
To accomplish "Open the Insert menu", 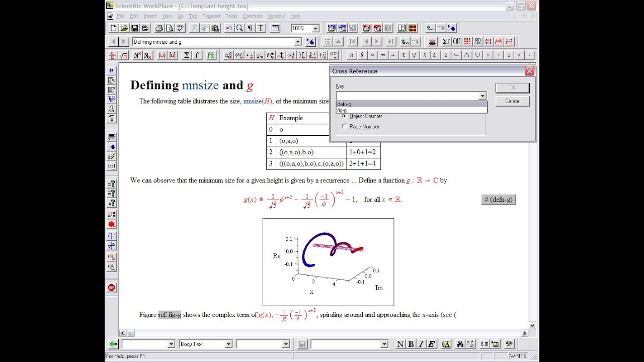I will [x=150, y=16].
